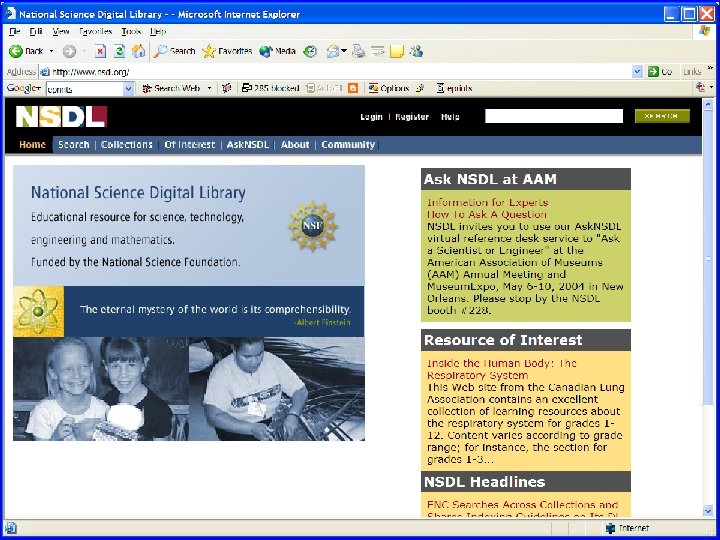Click the page scrollbar down arrow

(x=708, y=511)
